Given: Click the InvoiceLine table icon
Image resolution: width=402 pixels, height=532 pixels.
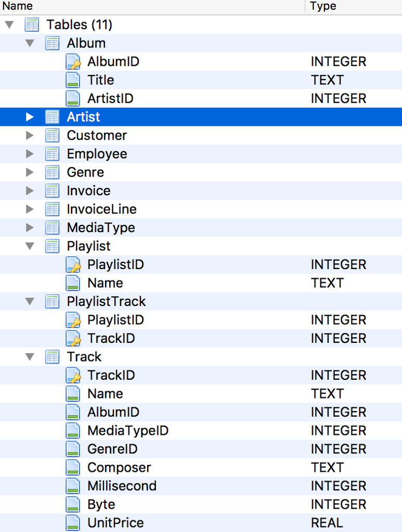Looking at the screenshot, I should (53, 209).
